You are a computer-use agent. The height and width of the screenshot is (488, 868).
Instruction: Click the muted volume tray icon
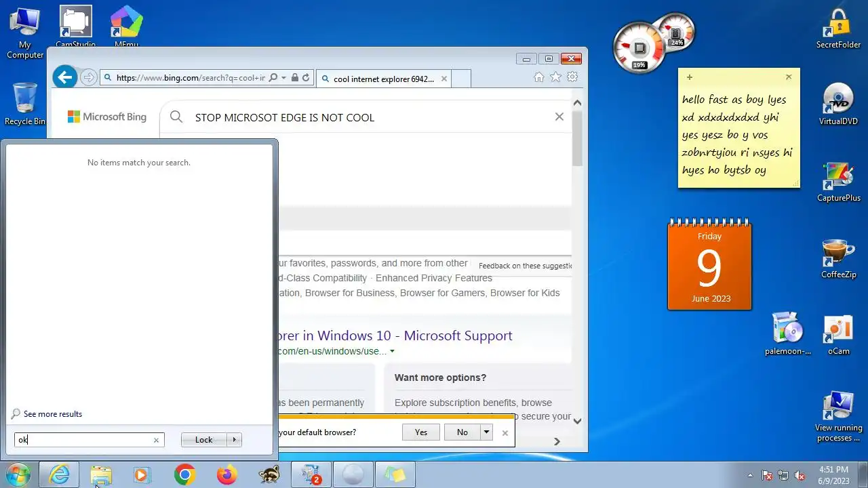tap(800, 476)
